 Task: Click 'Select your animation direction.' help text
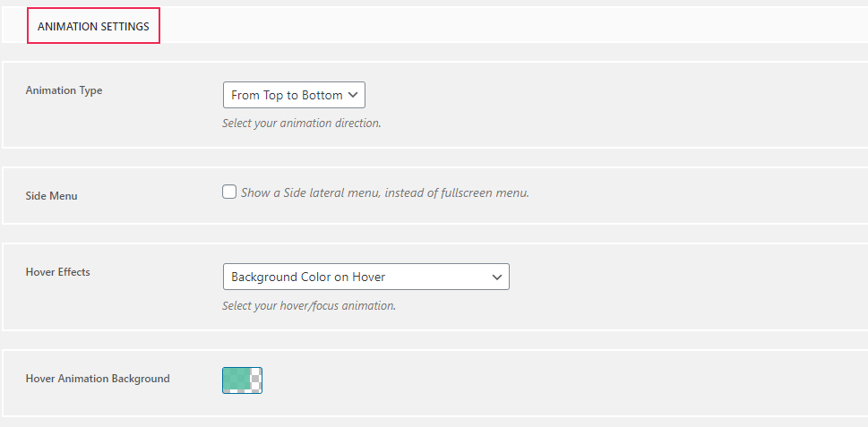[302, 124]
